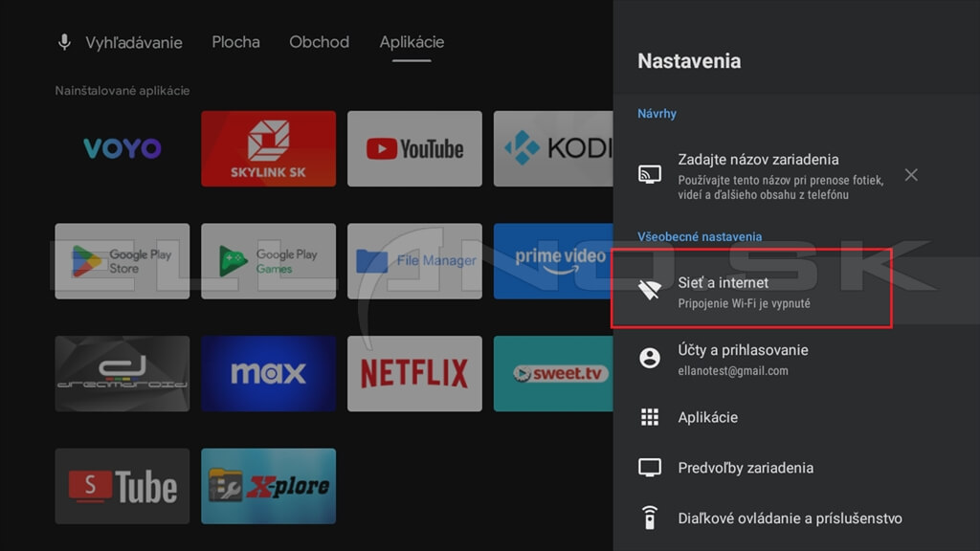
Task: Open Google Play Store tile
Action: pyautogui.click(x=122, y=261)
